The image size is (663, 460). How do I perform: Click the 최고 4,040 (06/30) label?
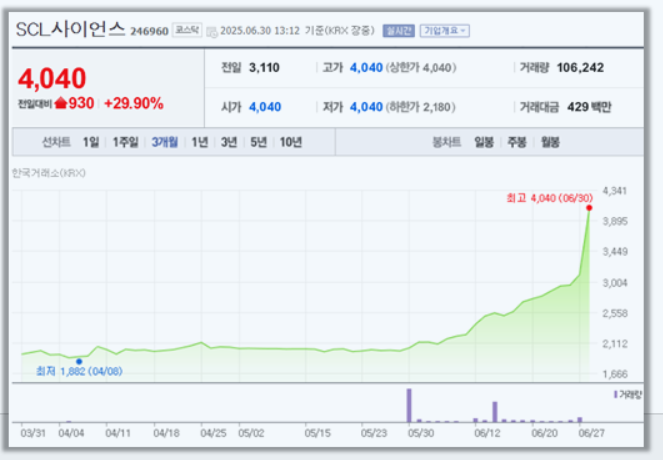click(x=550, y=198)
